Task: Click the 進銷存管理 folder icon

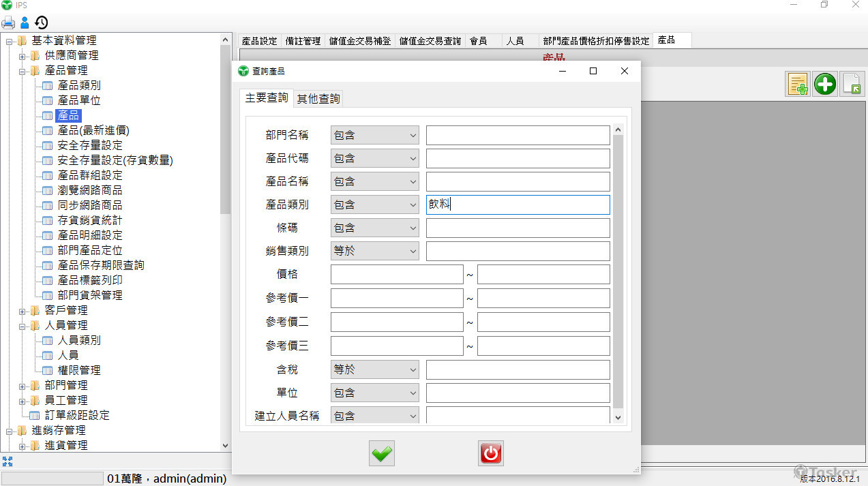Action: [x=23, y=430]
